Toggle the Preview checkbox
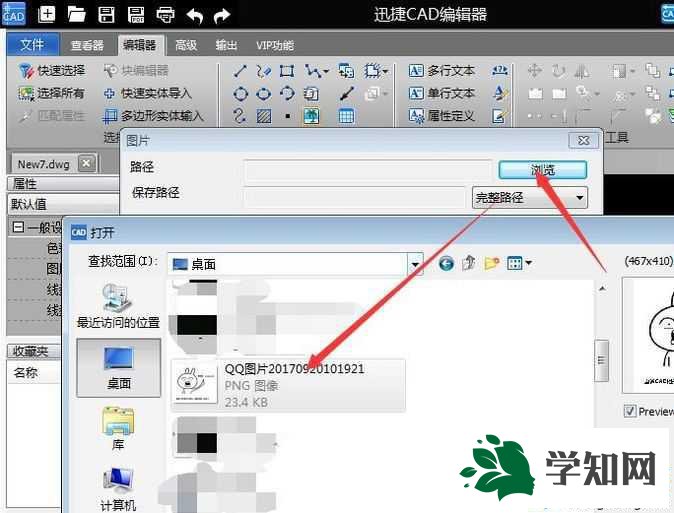The width and height of the screenshot is (674, 513). (x=630, y=411)
